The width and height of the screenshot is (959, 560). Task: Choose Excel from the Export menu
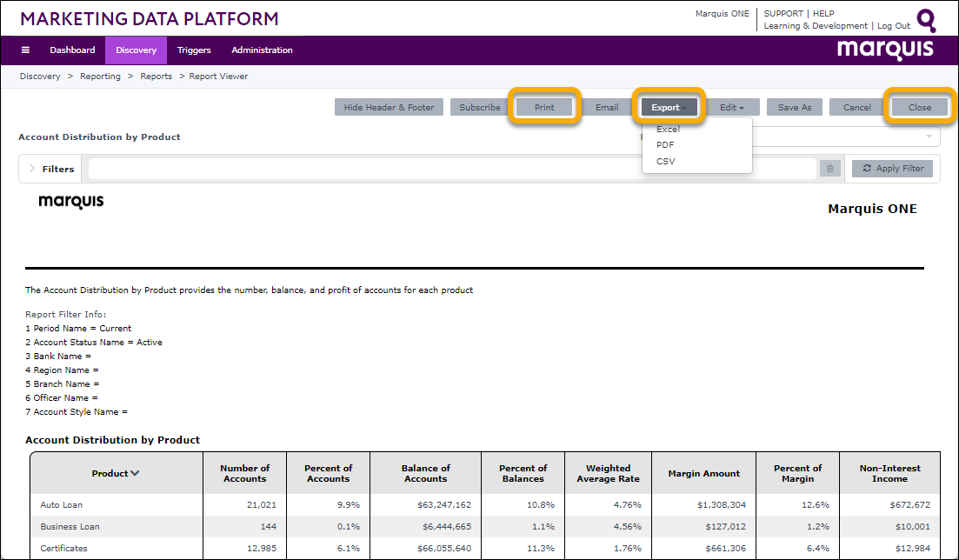point(668,130)
